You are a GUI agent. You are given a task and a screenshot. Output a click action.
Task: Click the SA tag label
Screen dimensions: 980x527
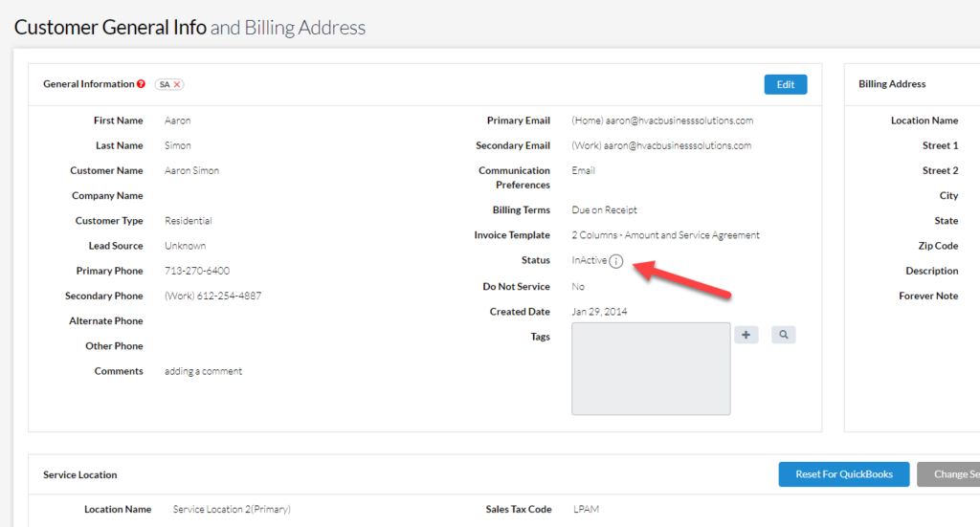(165, 85)
